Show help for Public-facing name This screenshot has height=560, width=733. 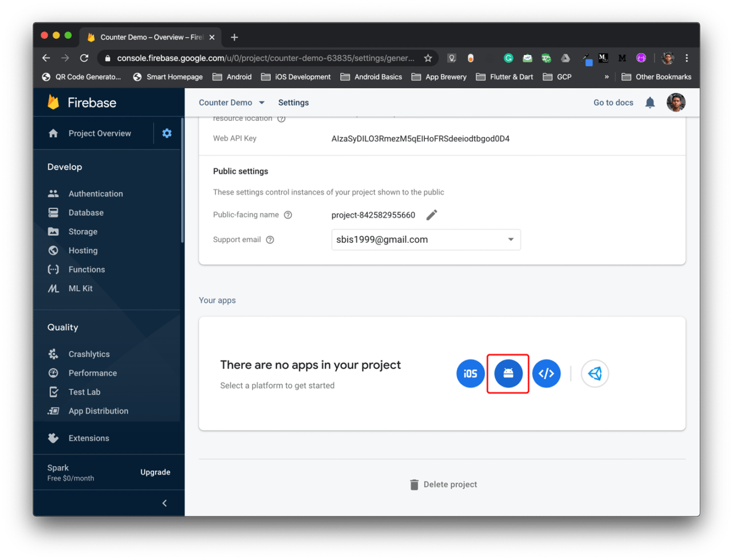[288, 215]
